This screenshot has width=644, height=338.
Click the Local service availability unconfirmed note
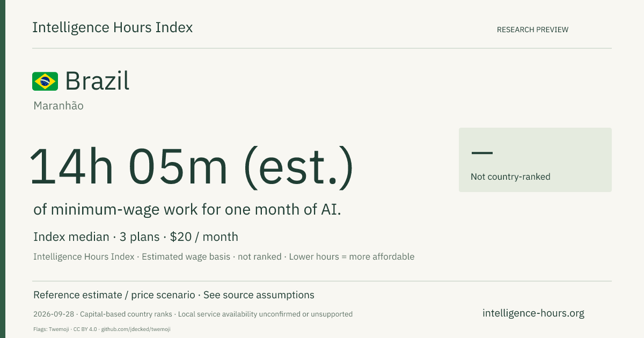pyautogui.click(x=265, y=314)
